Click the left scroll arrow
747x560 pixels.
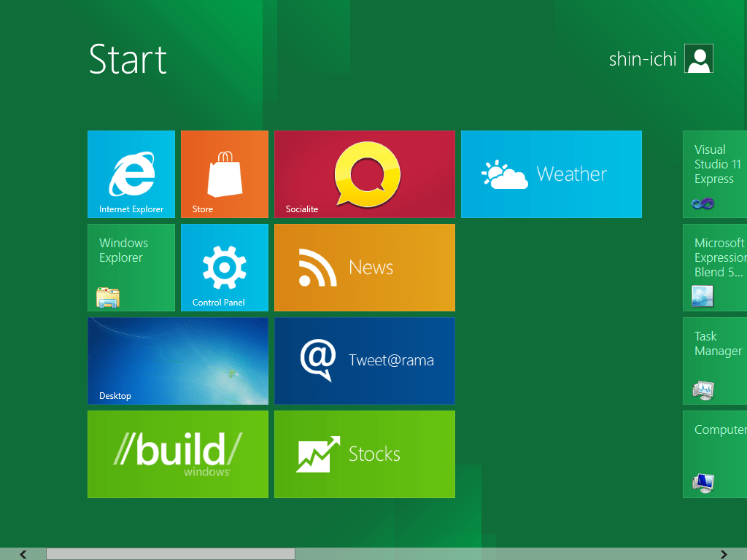(23, 554)
